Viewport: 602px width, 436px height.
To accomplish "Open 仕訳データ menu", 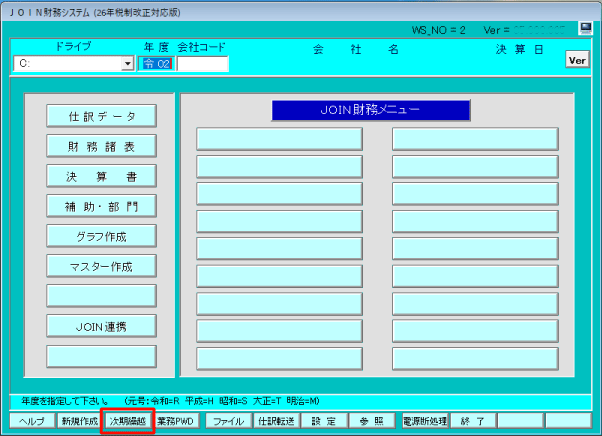I will click(101, 116).
